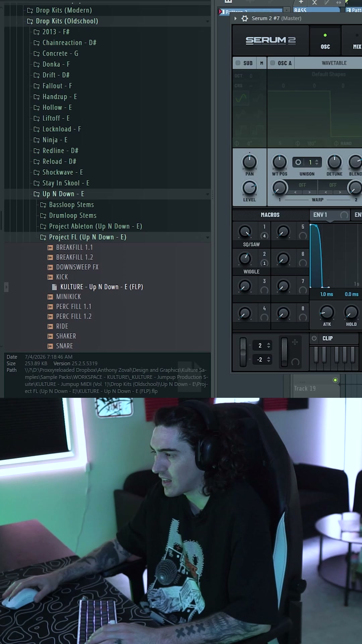Image resolution: width=362 pixels, height=644 pixels.
Task: Click the Drumloop Stems folder icon
Action: pos(43,216)
